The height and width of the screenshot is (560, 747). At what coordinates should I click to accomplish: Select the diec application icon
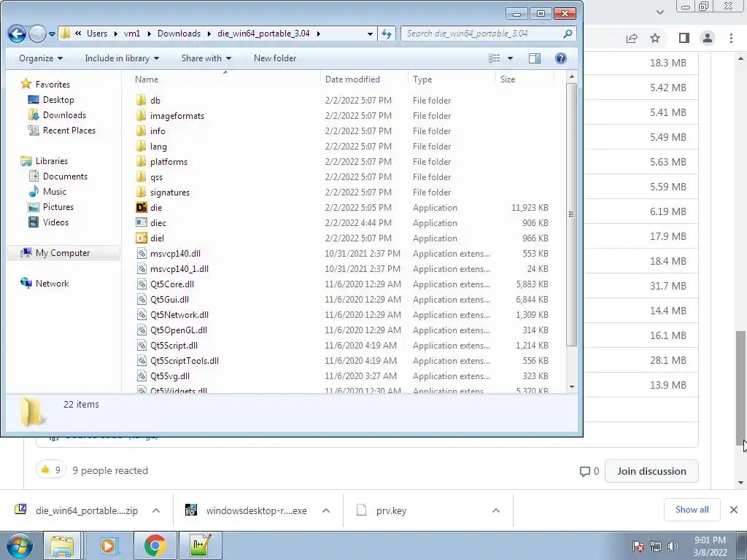tap(142, 223)
